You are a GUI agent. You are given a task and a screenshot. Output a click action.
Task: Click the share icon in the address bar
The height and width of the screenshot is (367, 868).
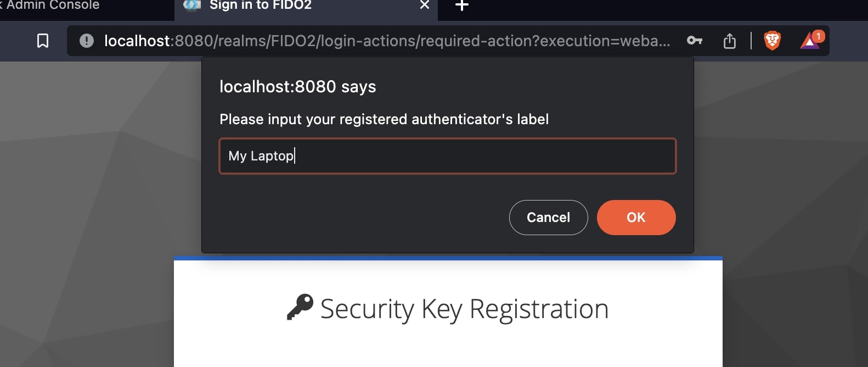(729, 41)
